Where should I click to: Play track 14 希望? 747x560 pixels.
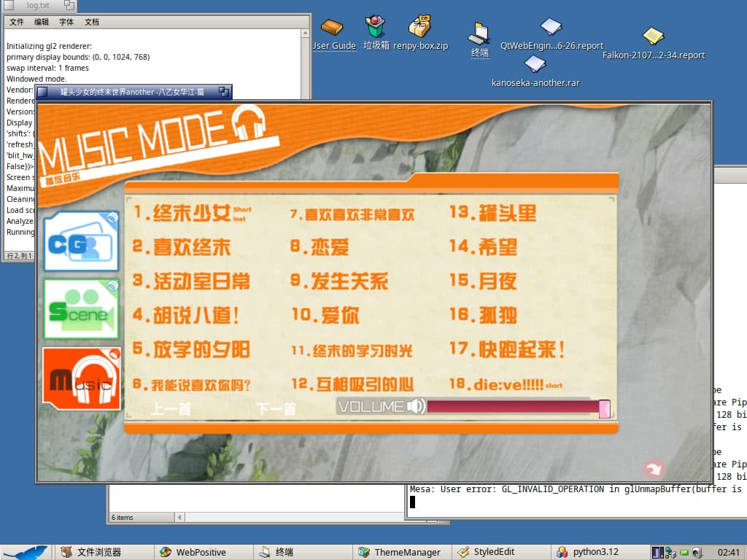[x=484, y=246]
